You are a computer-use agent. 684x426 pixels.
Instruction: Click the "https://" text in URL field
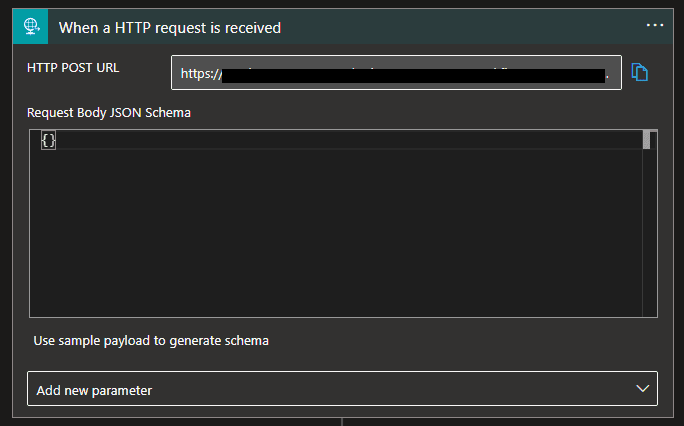click(x=199, y=74)
